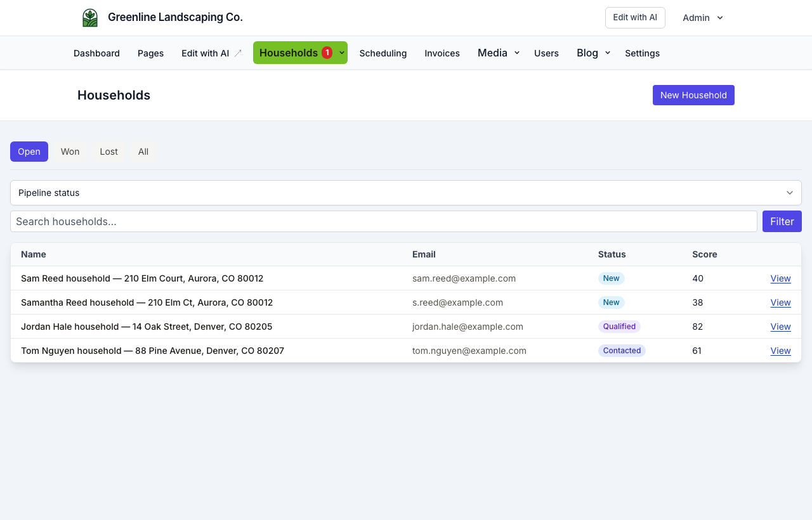Open the Users menu item

tap(546, 53)
